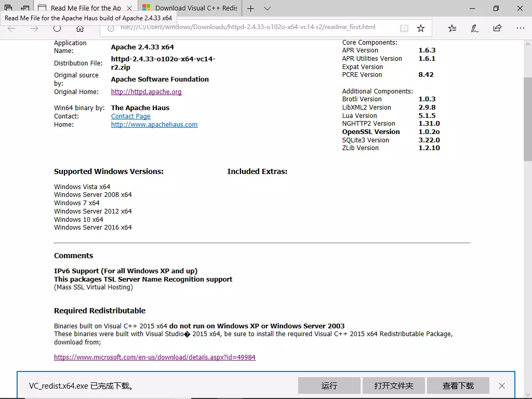Open the http://www.apachehaus.com link
532x399 pixels.
pos(154,125)
